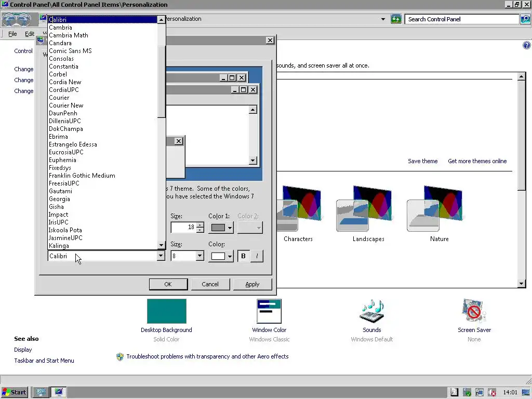Switch to the first taskbar window button
532x399 pixels.
41,392
